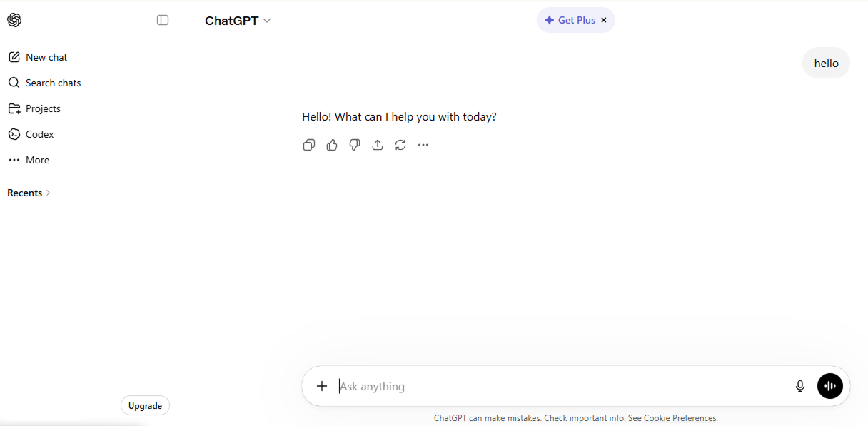Viewport: 868px width, 426px height.
Task: Copy the assistant response
Action: [x=309, y=145]
